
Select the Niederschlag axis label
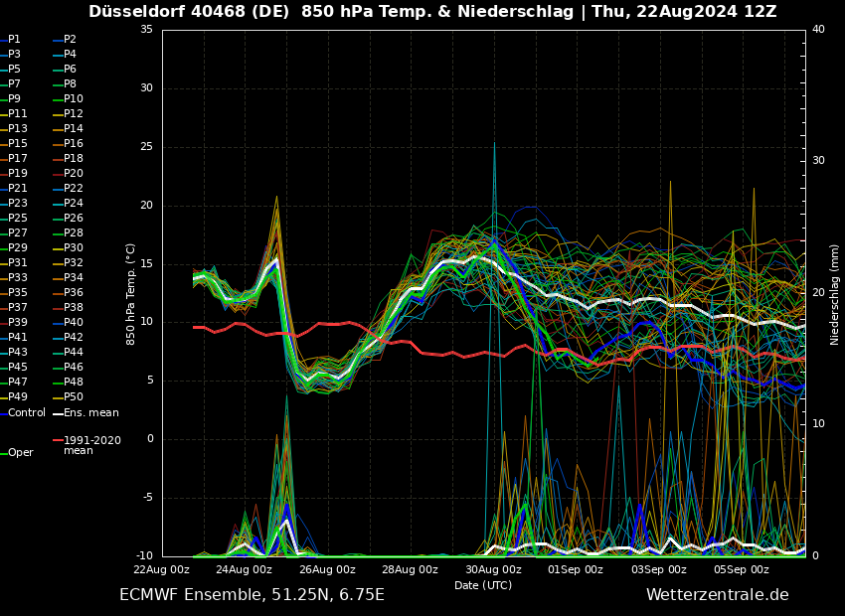click(x=833, y=298)
